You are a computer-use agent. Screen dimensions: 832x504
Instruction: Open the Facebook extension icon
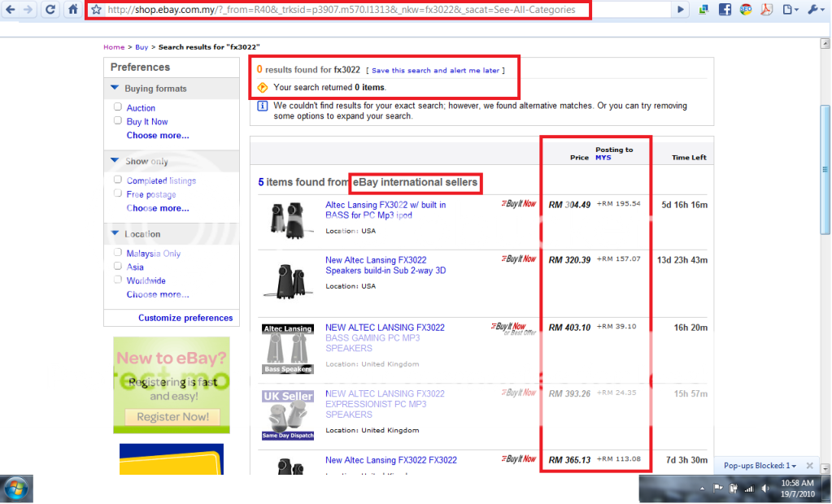(x=724, y=10)
